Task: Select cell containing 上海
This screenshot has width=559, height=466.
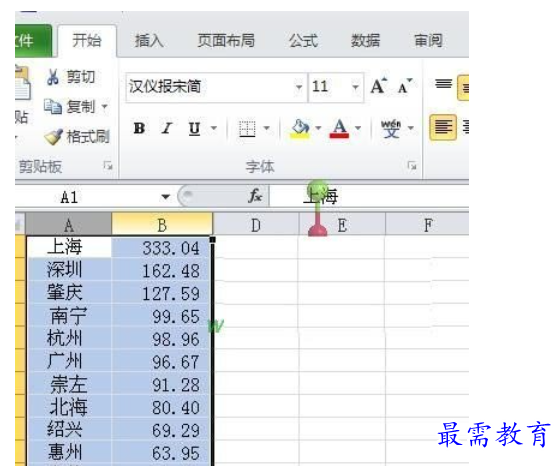Action: (x=69, y=247)
